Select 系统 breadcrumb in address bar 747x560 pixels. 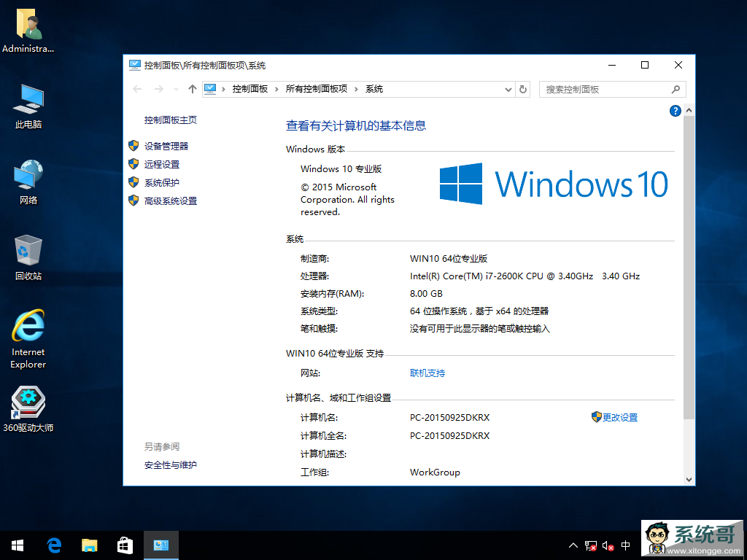pyautogui.click(x=374, y=89)
